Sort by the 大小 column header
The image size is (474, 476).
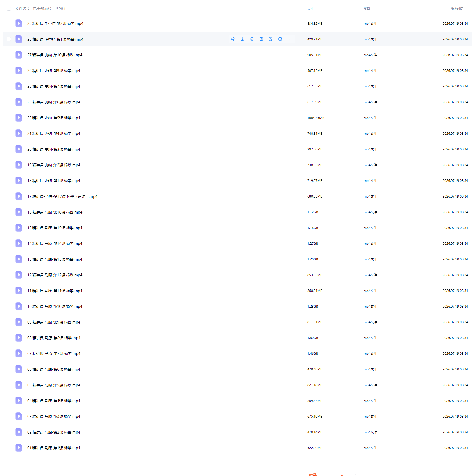pos(310,9)
